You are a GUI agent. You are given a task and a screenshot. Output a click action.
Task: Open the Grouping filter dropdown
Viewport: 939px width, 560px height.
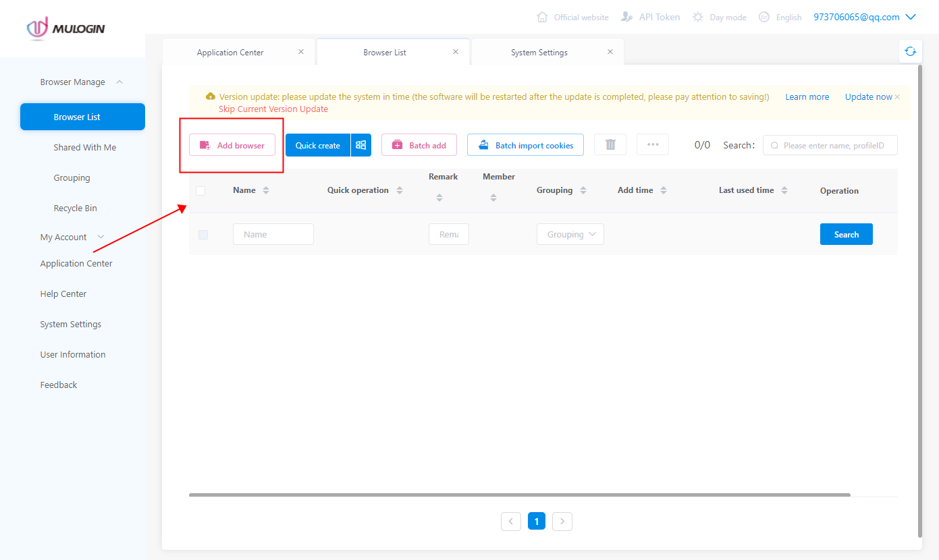coord(570,234)
